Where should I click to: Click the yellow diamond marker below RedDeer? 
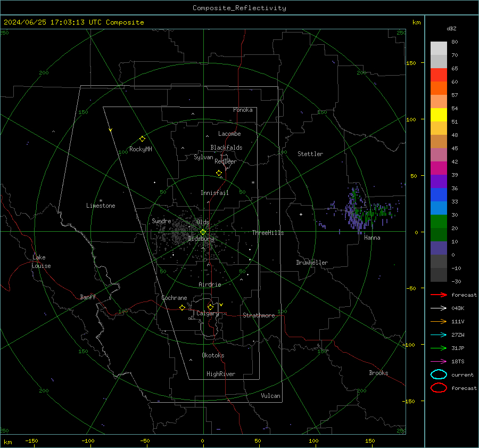pyautogui.click(x=219, y=173)
